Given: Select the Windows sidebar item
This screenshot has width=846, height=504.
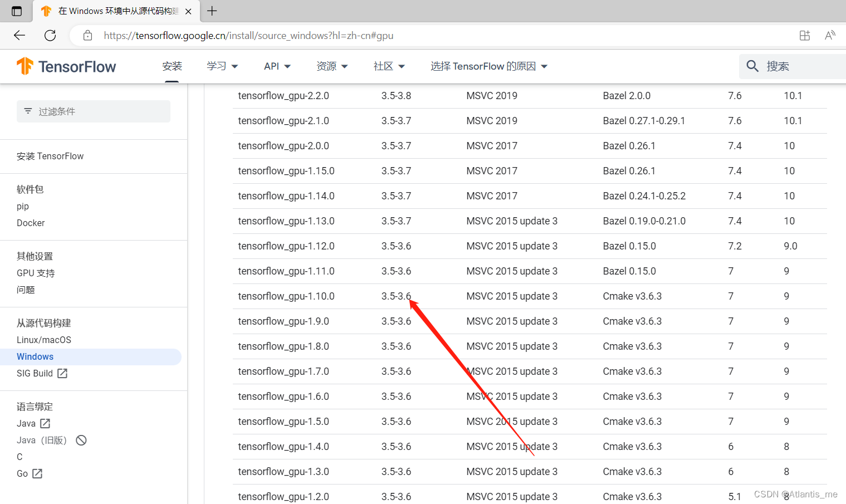Looking at the screenshot, I should [x=91, y=356].
